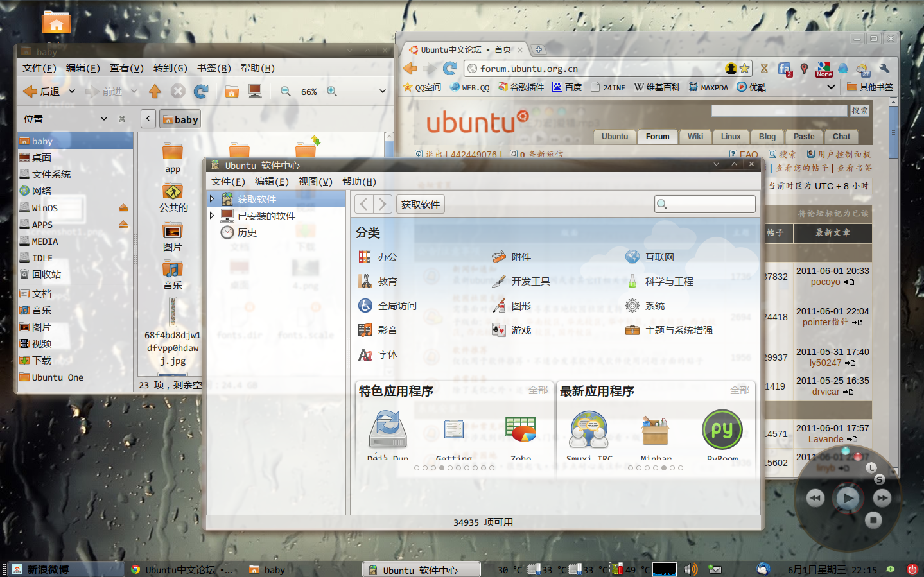Select the Smuxi IRC new application
The width and height of the screenshot is (924, 577).
click(x=589, y=436)
